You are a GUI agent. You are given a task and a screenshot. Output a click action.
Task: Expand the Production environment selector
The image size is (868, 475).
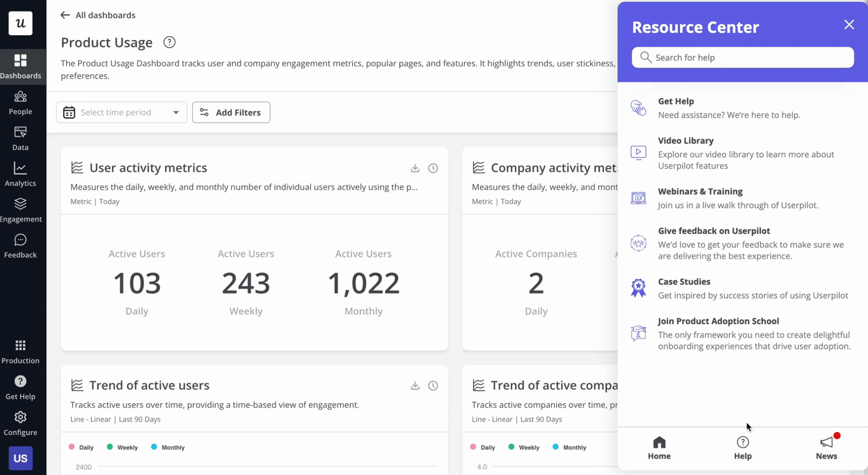tap(20, 351)
